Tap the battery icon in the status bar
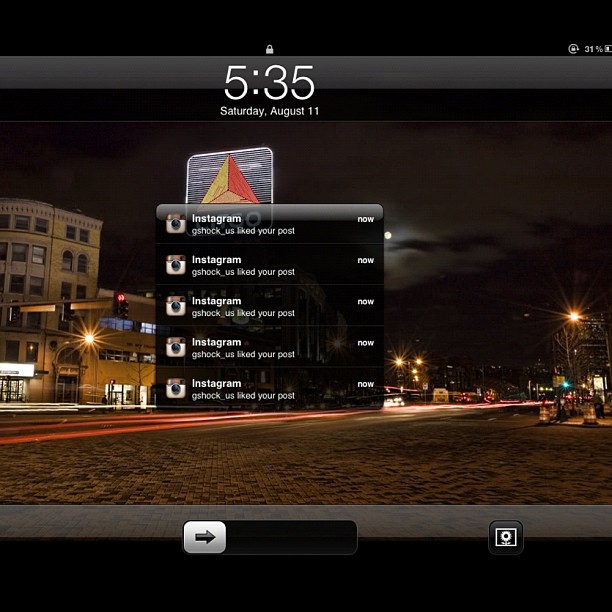Screen dimensions: 612x612 [x=607, y=49]
